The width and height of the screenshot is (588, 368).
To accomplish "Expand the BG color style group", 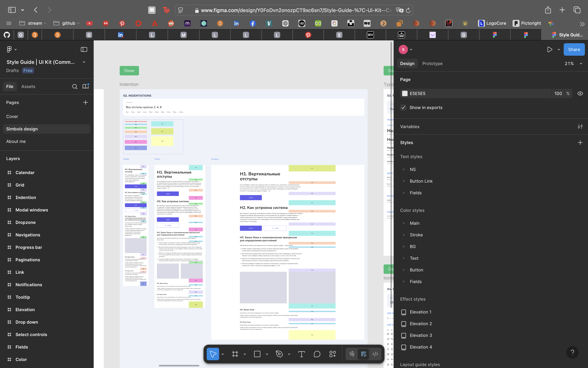I will click(404, 247).
